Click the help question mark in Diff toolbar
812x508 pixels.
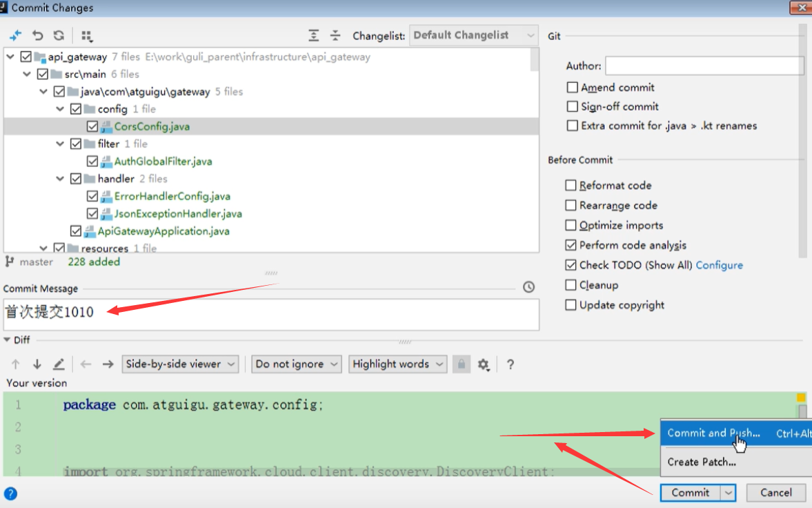[x=510, y=364]
